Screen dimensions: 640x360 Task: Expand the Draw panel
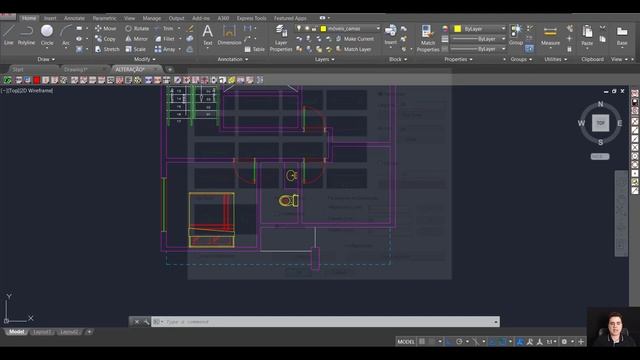pyautogui.click(x=46, y=59)
